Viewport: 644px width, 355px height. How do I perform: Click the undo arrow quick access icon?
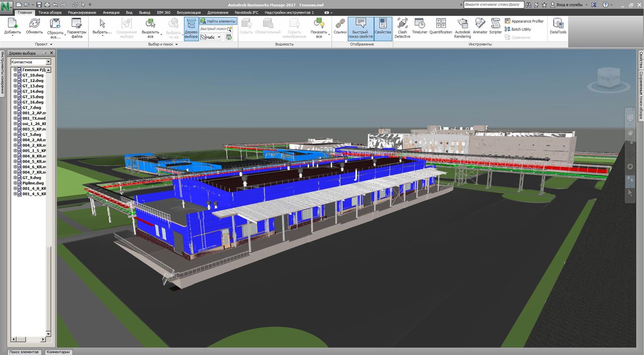[55, 5]
